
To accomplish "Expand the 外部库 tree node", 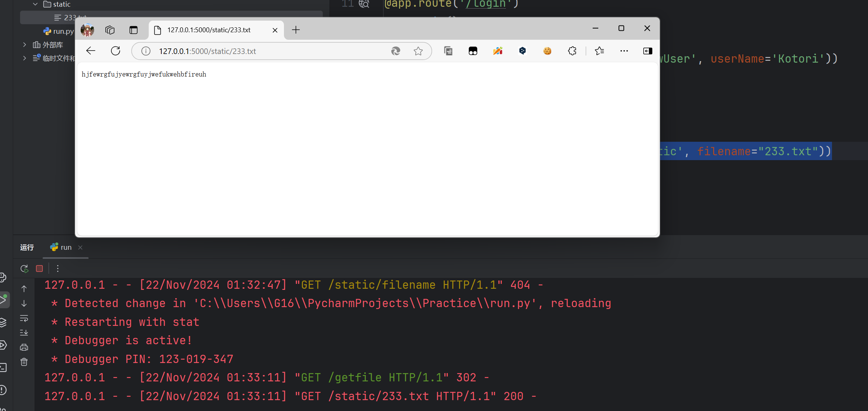I will [24, 44].
